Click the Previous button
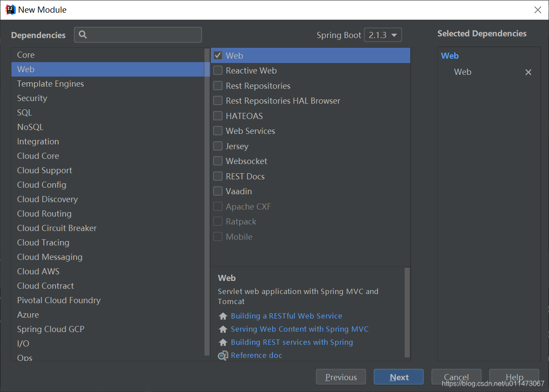Screen dimensions: 549x392 (x=341, y=377)
